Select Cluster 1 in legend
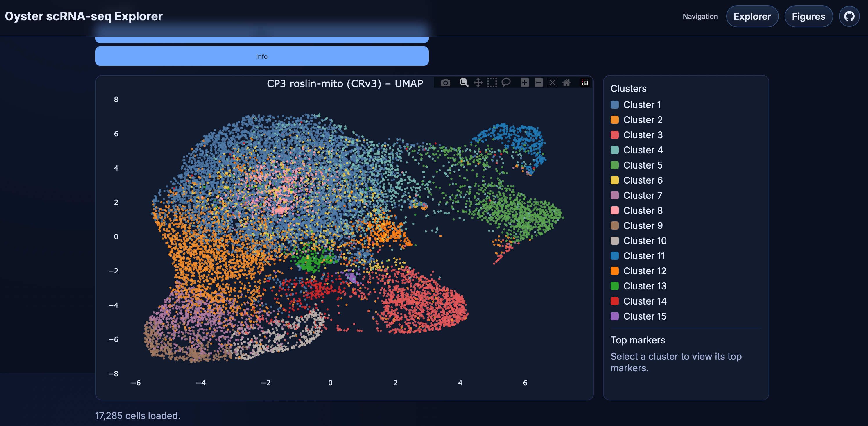This screenshot has height=426, width=868. (x=642, y=105)
